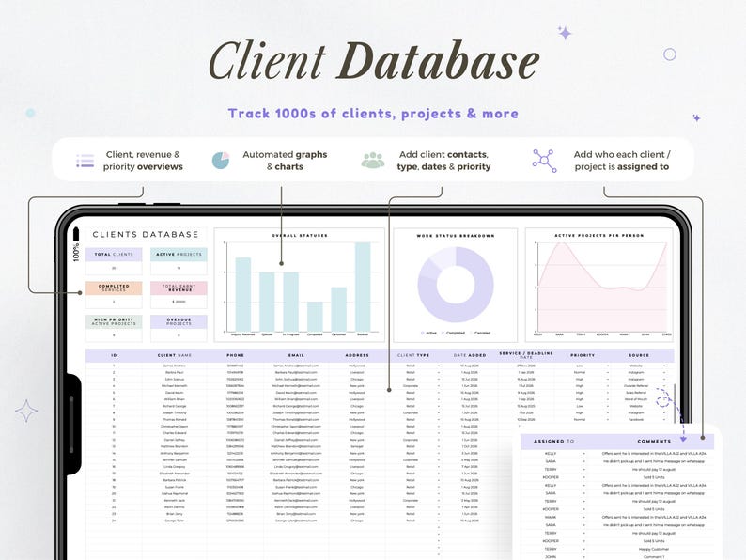The height and width of the screenshot is (560, 746).
Task: Click the ID column header
Action: (114, 355)
